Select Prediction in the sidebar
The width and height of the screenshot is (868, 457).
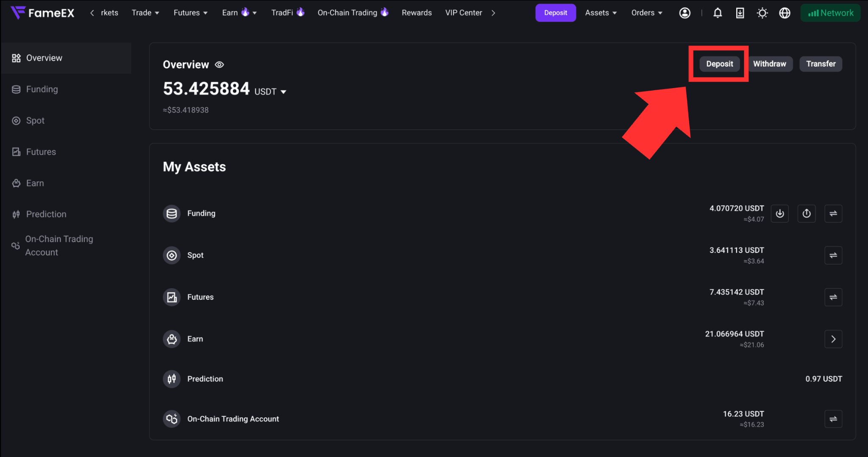66,214
